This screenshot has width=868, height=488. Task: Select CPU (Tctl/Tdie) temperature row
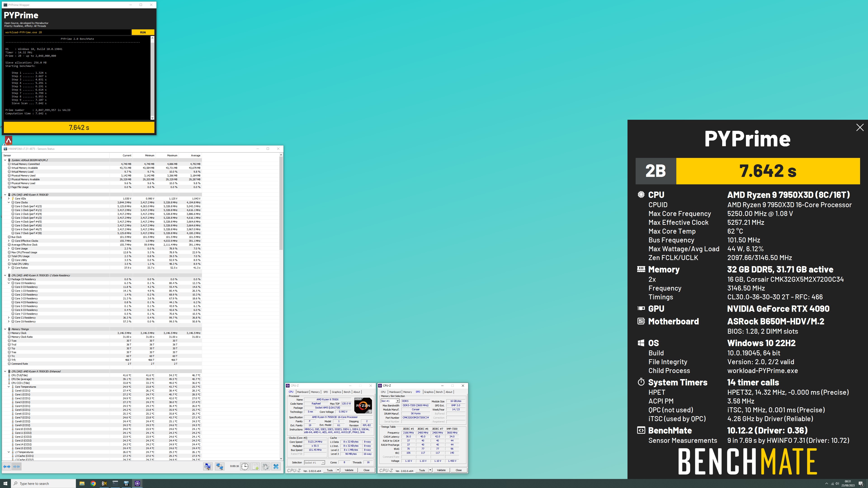point(102,375)
